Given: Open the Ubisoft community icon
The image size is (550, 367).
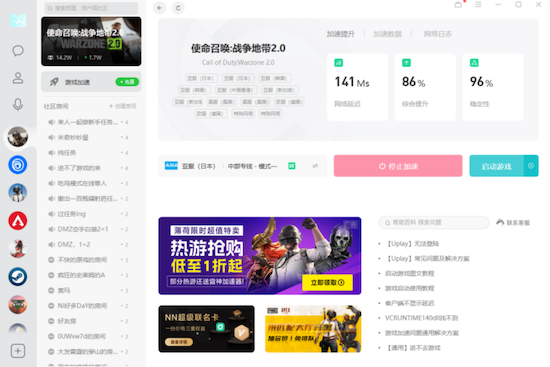Looking at the screenshot, I should pos(18,165).
